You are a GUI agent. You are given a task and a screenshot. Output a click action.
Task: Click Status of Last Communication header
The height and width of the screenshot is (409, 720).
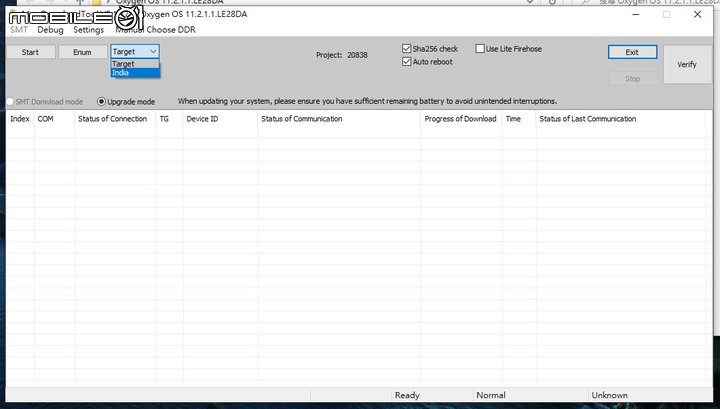tap(620, 119)
